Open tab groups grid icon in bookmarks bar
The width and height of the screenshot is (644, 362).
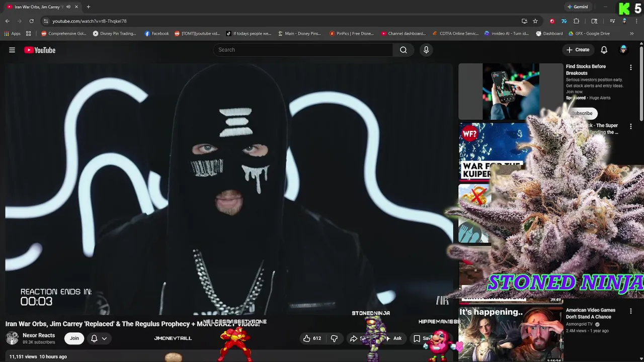29,34
